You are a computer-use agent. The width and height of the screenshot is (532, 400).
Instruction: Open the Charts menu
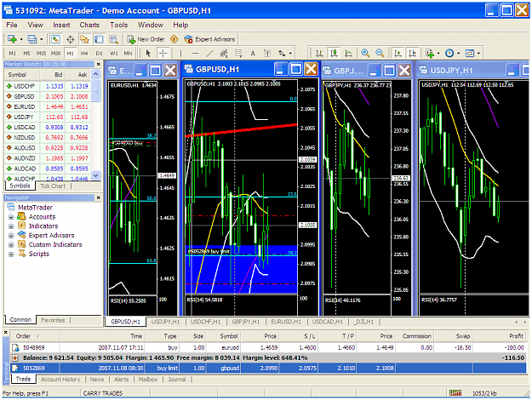(x=89, y=25)
